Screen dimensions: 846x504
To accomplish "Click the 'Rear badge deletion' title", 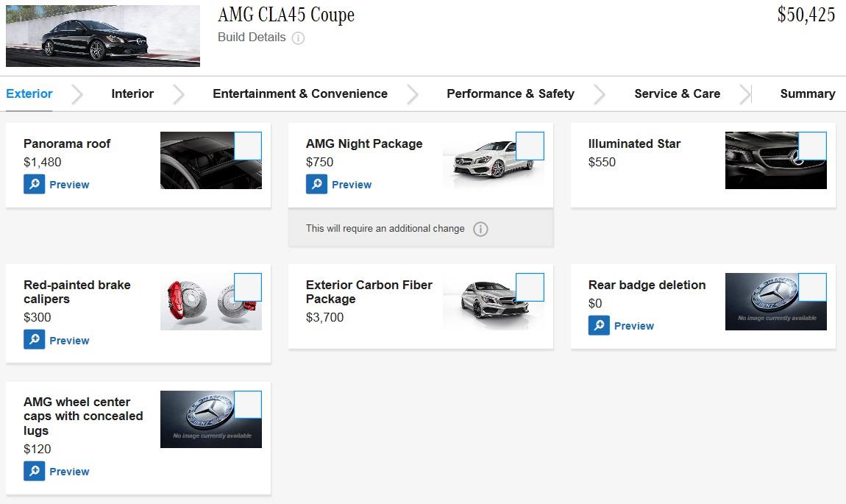I will tap(647, 285).
